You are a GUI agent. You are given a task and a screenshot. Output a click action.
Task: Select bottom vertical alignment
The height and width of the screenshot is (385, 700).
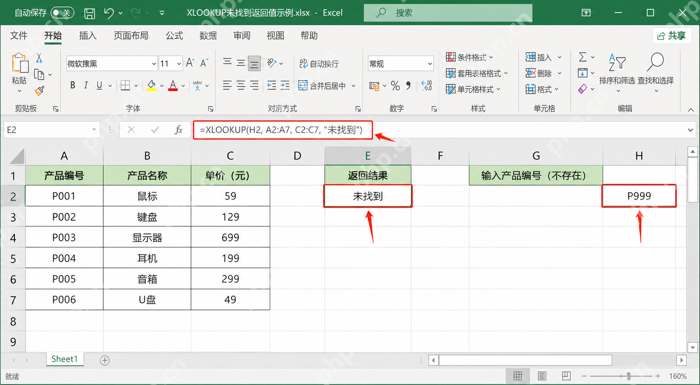(x=254, y=63)
